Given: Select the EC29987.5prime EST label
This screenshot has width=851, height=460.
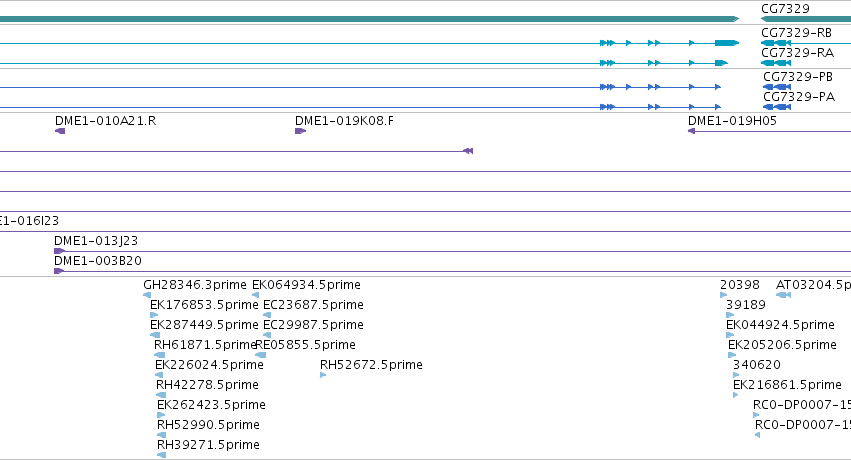Looking at the screenshot, I should point(313,325).
